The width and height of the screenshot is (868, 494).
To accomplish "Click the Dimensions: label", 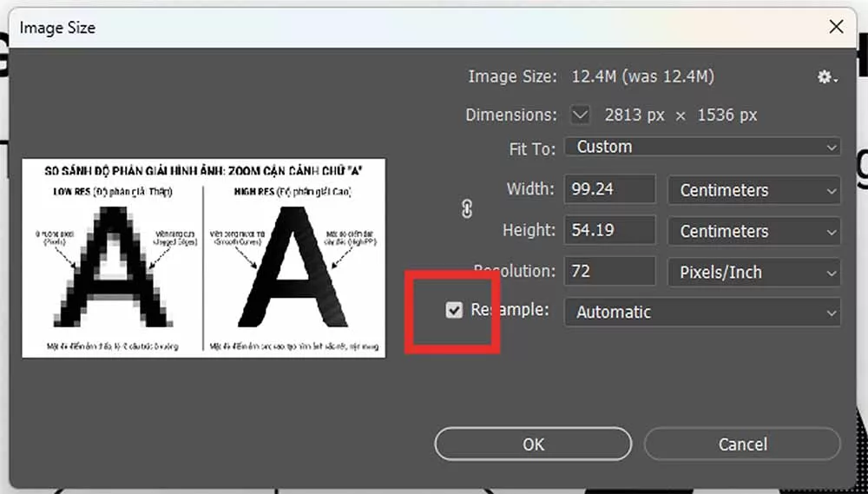I will click(x=511, y=115).
